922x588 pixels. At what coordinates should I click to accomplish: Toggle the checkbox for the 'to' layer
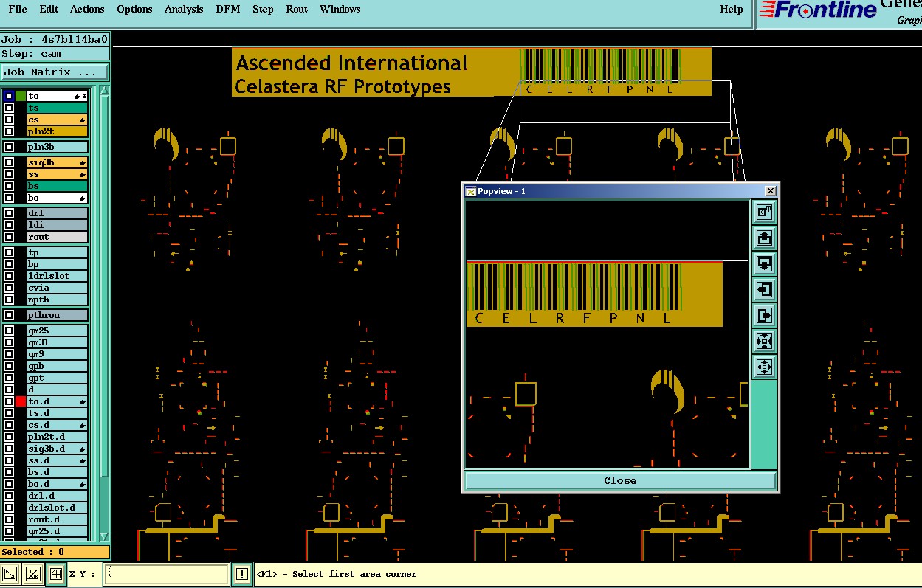tap(9, 96)
